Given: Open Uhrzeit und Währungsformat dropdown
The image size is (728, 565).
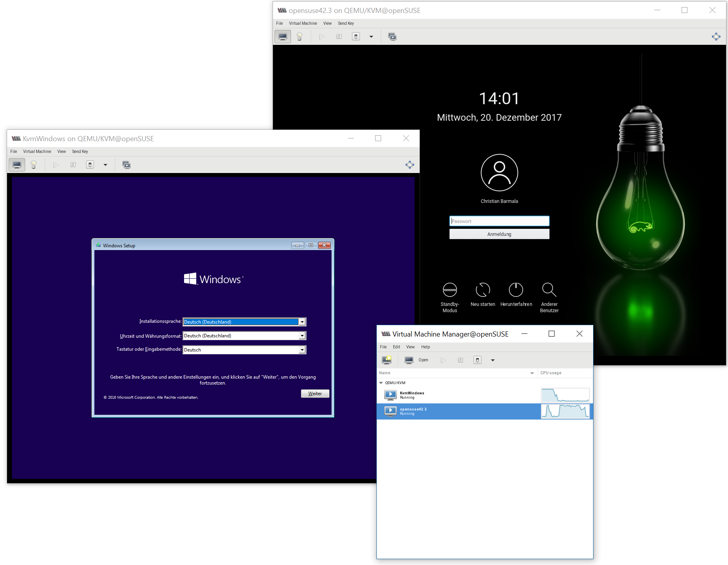Looking at the screenshot, I should 244,336.
